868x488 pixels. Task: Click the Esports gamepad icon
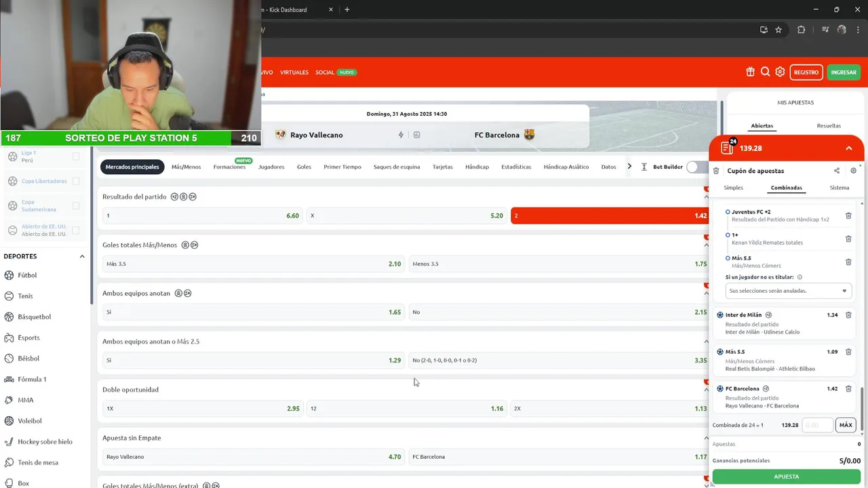pos(9,338)
